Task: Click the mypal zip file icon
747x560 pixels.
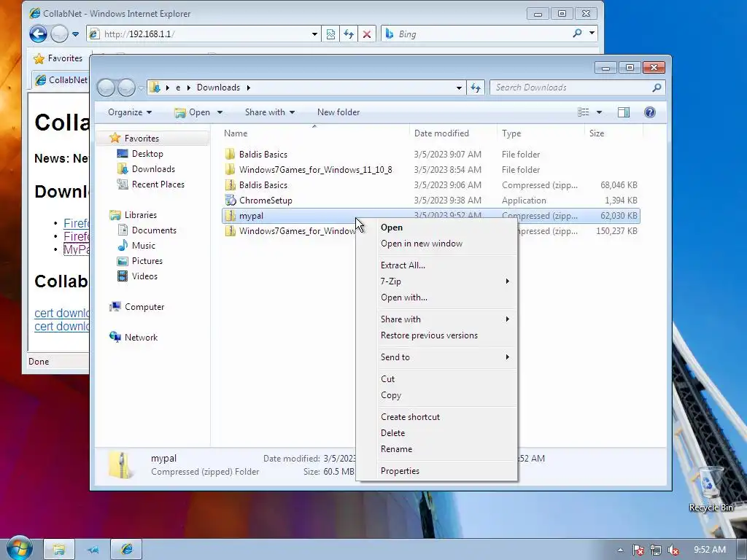Action: click(x=231, y=216)
